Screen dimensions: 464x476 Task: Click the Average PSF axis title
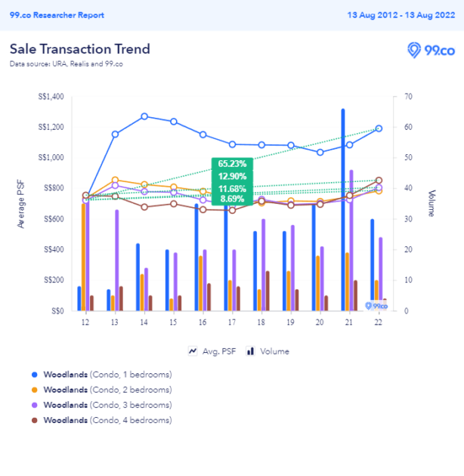coord(20,204)
